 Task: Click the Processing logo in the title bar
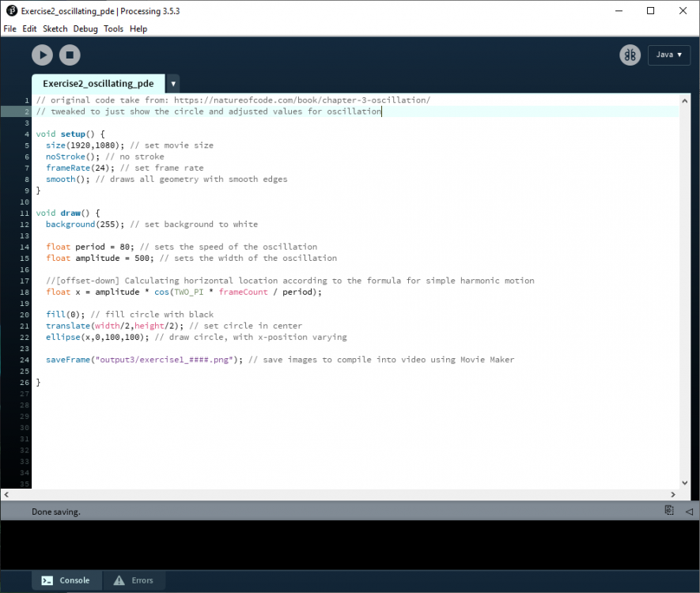click(x=11, y=10)
